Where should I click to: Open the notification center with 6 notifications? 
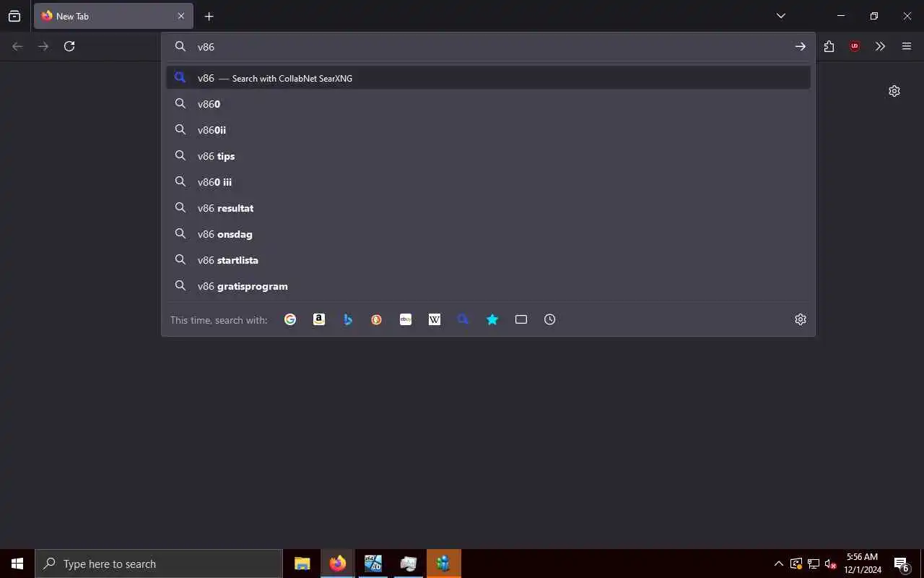tap(902, 564)
